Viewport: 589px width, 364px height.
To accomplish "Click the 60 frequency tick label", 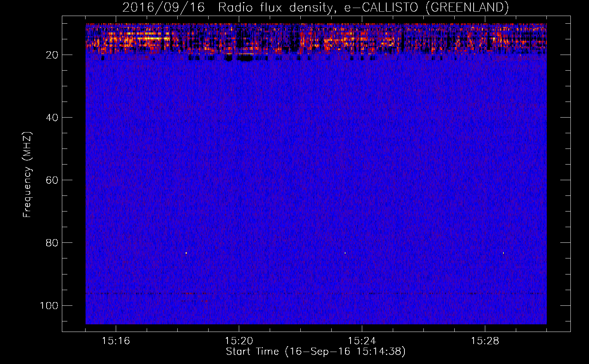I will (x=52, y=180).
